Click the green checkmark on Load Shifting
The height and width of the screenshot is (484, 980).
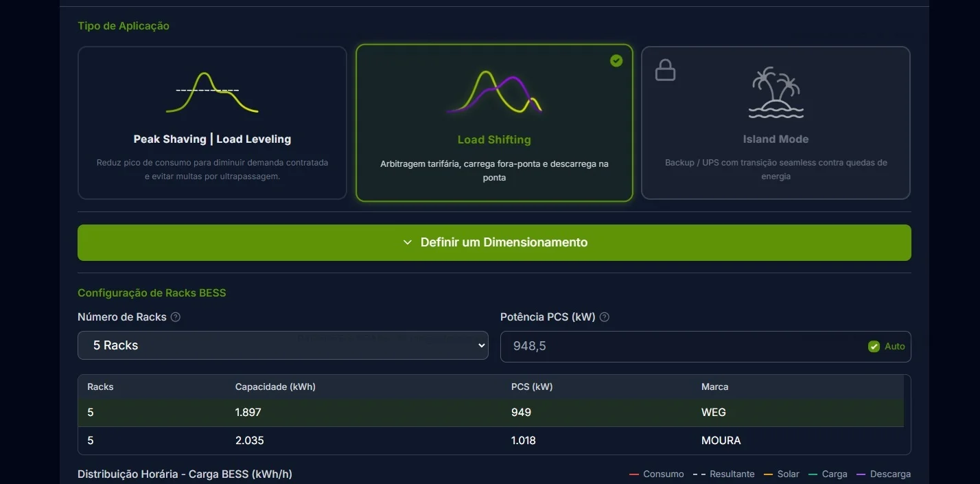(616, 61)
